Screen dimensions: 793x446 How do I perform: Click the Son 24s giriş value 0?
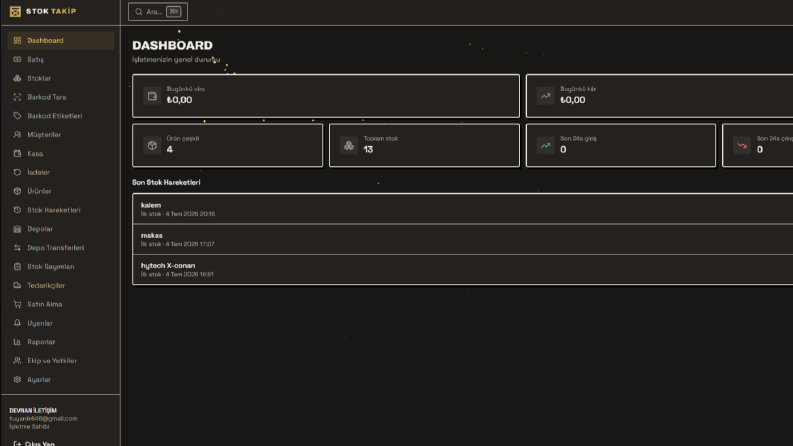pyautogui.click(x=563, y=150)
